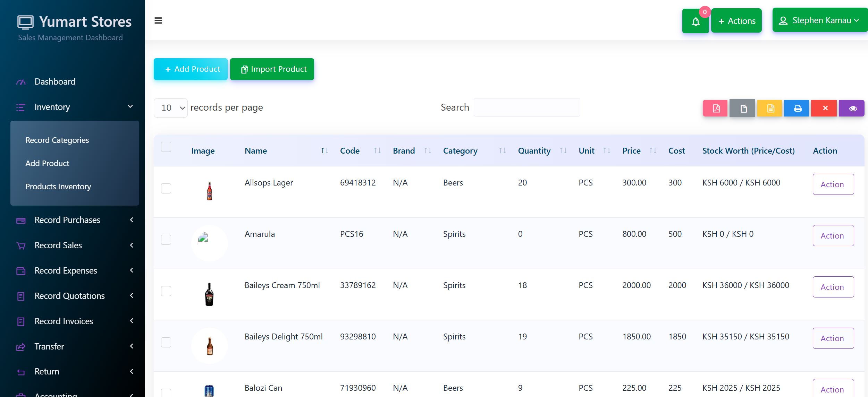Toggle column visibility eye button

click(x=852, y=108)
